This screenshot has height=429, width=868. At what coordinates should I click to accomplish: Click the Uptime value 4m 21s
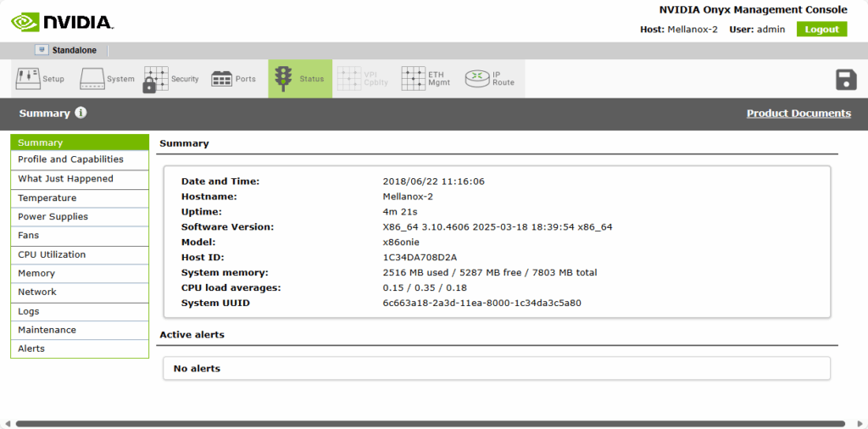pyautogui.click(x=400, y=212)
